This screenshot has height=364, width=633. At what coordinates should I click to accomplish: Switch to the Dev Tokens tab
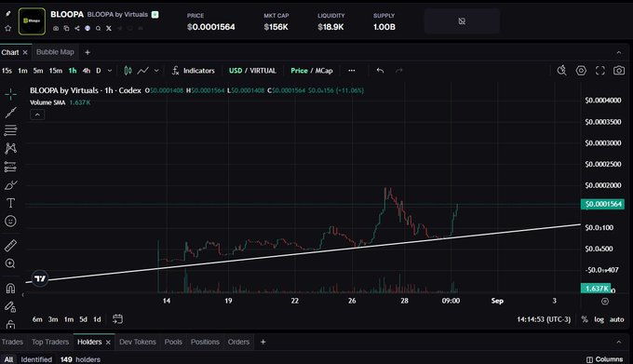[x=138, y=342]
